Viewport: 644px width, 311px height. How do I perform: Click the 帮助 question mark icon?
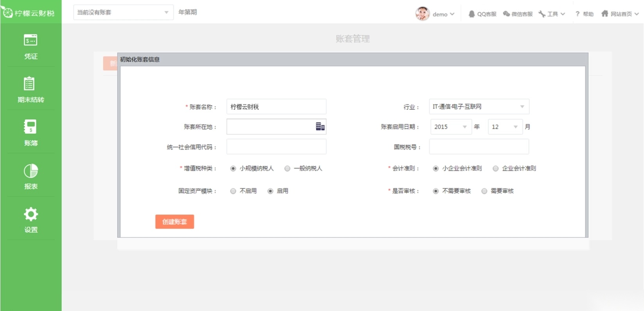577,14
